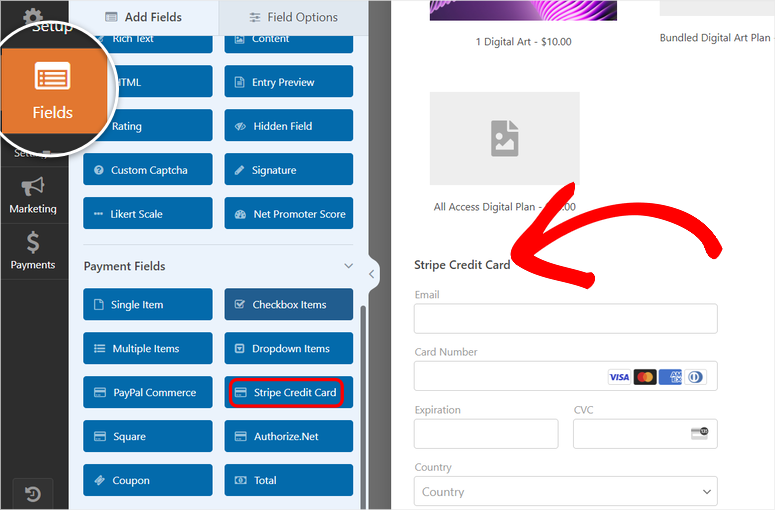Open revisions history icon at sidebar bottom
This screenshot has width=775, height=510.
(33, 494)
